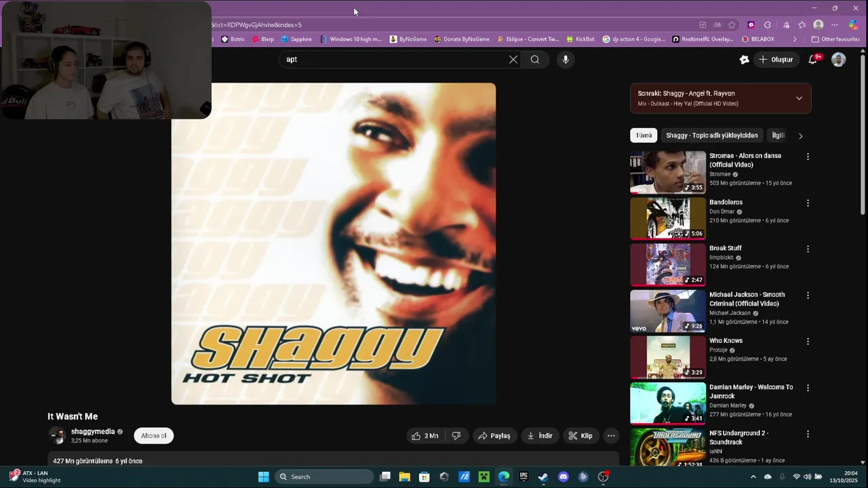
Task: Play the Bandoleros video thumbnail
Action: click(668, 218)
